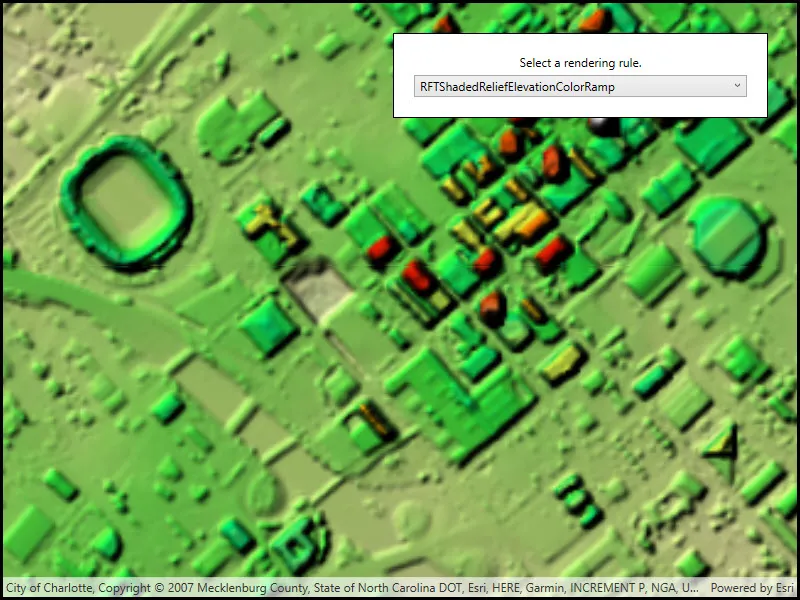Viewport: 800px width, 600px height.
Task: Open the rendering rule combo box
Action: coord(580,86)
